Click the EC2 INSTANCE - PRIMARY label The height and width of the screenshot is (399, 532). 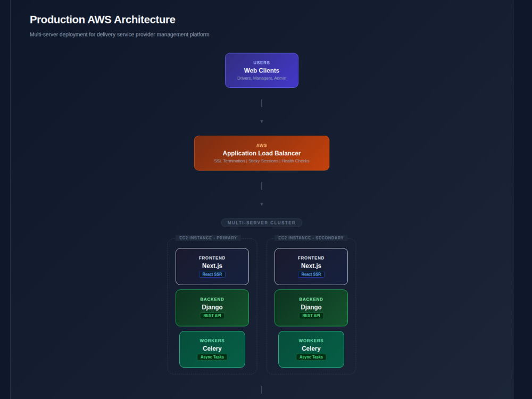click(208, 238)
